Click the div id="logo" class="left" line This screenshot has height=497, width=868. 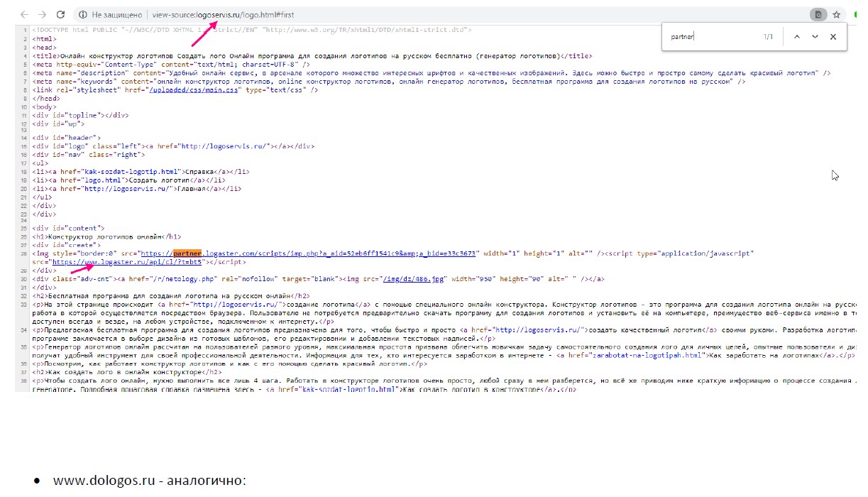coord(173,146)
